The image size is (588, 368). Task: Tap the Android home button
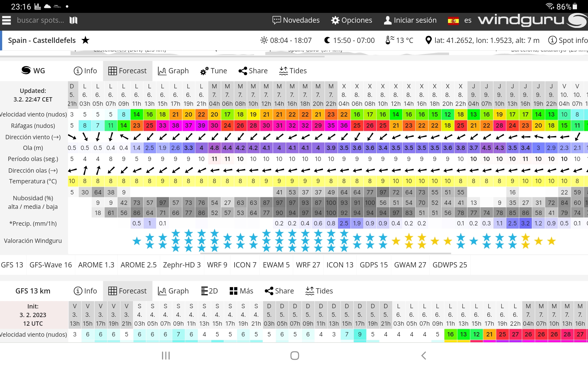(x=295, y=355)
